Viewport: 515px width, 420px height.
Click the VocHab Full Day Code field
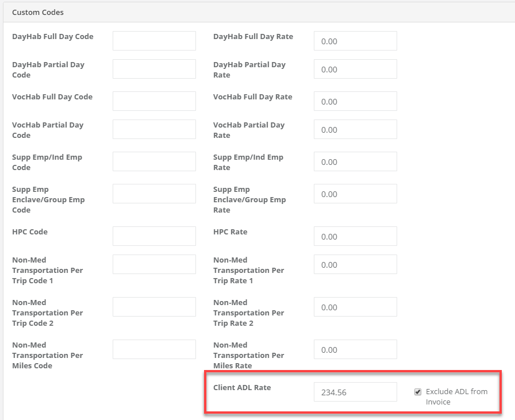[154, 101]
